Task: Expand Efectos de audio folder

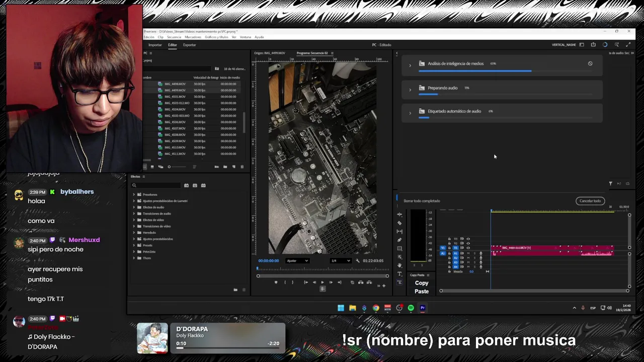Action: (x=134, y=207)
